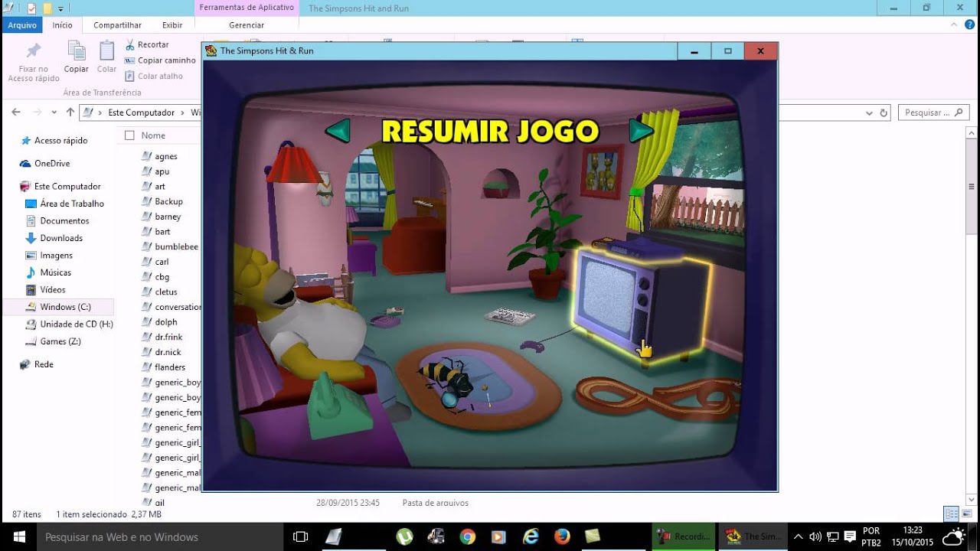Click the network tray icon

pyautogui.click(x=832, y=536)
